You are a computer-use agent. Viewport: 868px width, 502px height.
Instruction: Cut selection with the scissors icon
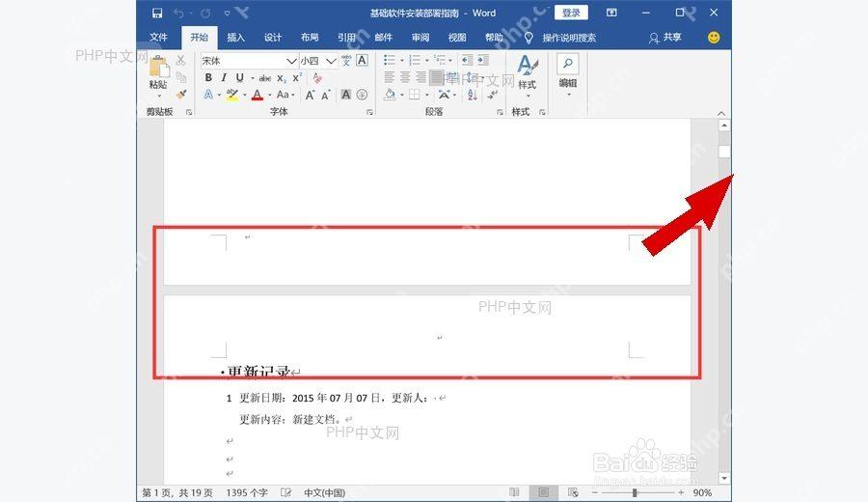pos(180,61)
